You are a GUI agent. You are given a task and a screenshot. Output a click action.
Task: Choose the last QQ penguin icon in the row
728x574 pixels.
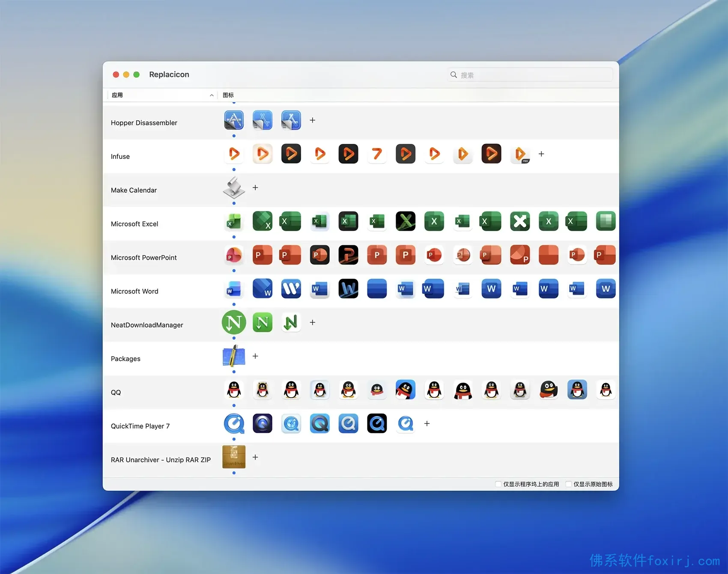tap(606, 390)
